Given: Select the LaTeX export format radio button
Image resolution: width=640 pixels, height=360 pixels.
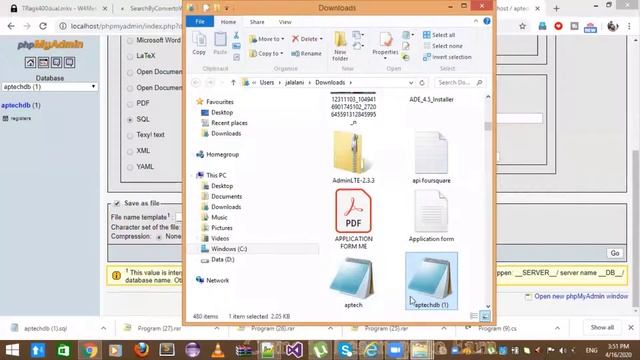Looking at the screenshot, I should tap(130, 56).
